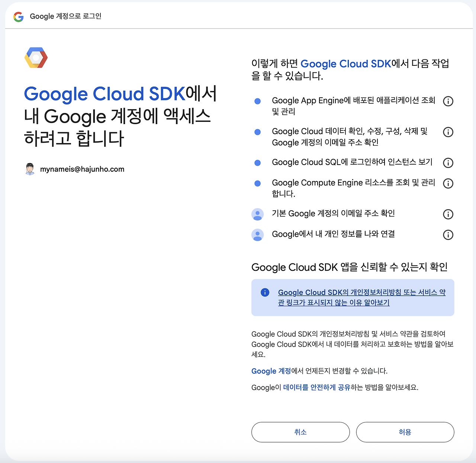
Task: Click the Google logo in header
Action: (x=19, y=16)
